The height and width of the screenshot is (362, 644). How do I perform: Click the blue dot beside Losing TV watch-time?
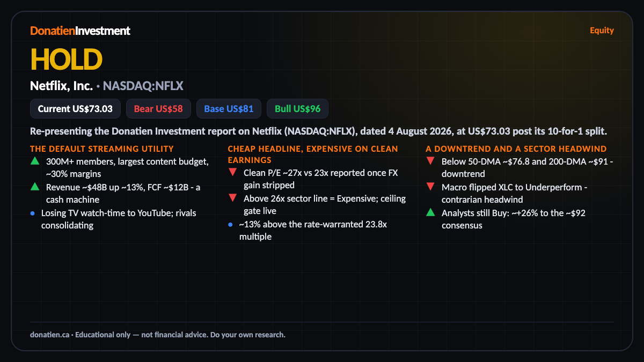click(33, 213)
